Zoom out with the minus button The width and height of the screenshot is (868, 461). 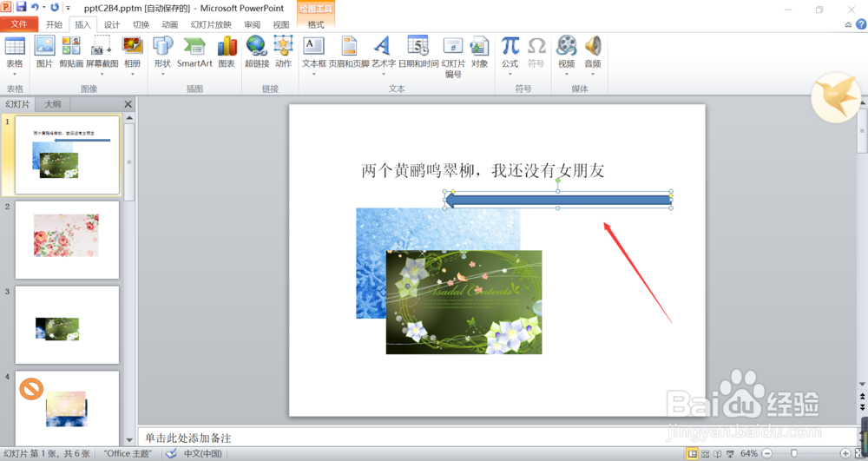coord(766,453)
